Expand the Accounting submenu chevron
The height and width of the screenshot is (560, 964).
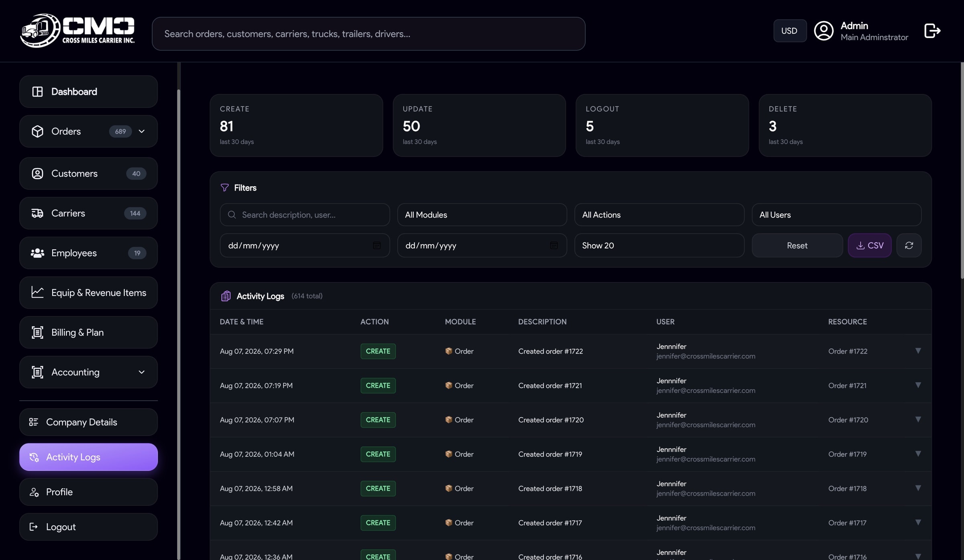tap(141, 372)
